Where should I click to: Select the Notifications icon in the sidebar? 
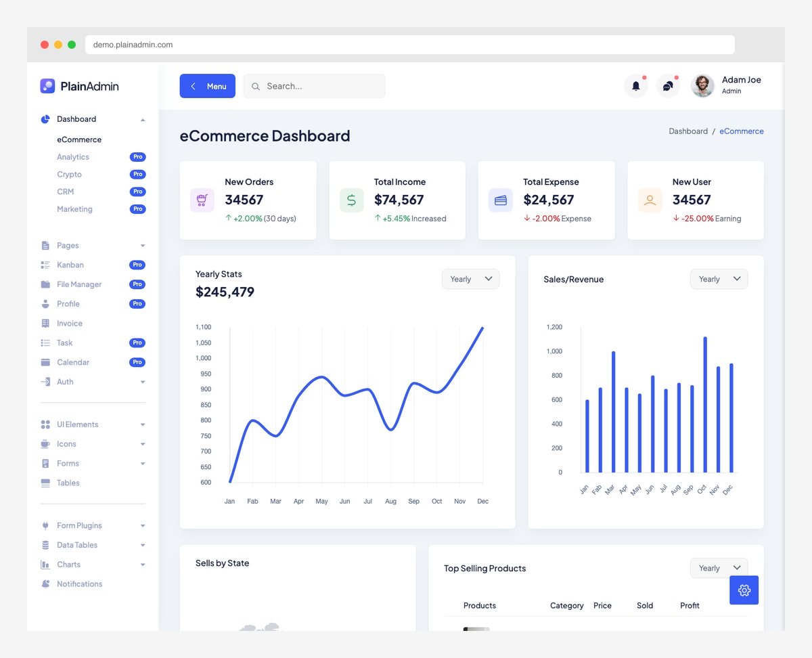[46, 584]
